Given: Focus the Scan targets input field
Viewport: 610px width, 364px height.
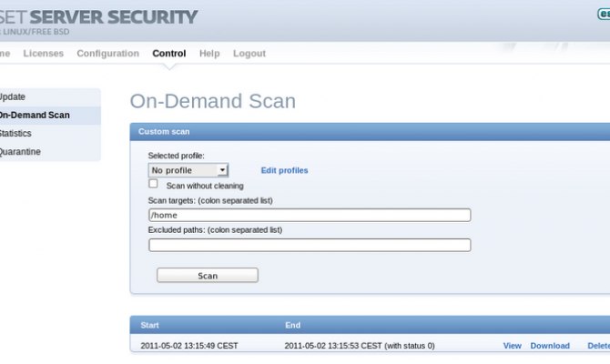Looking at the screenshot, I should (x=310, y=215).
